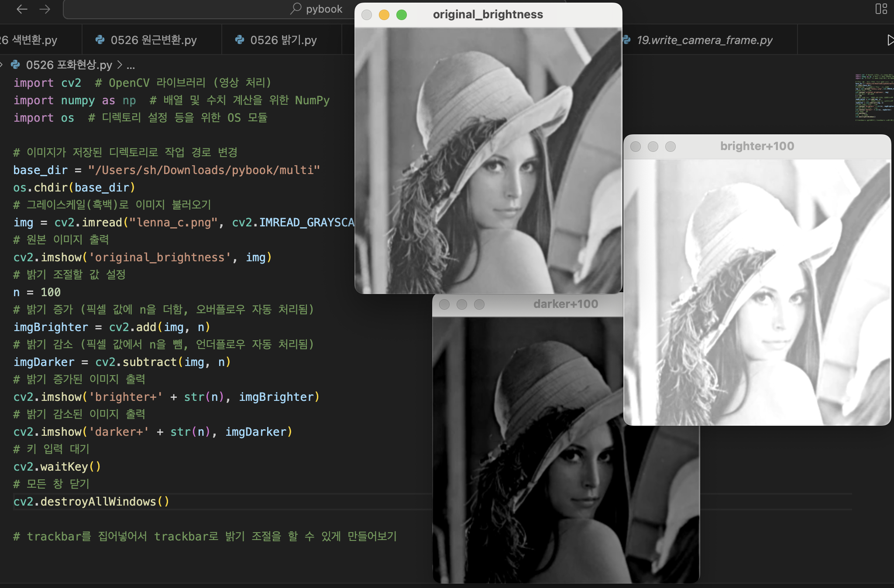Focus the brighter+100 window title bar

[757, 146]
